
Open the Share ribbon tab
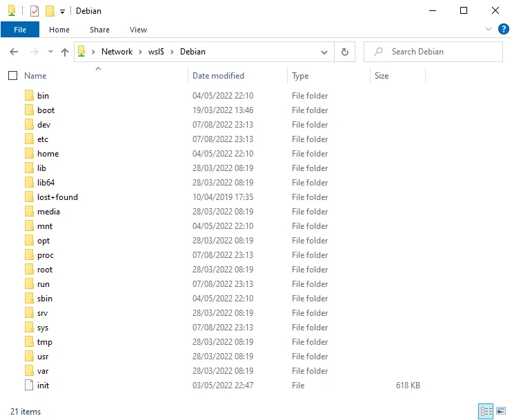pyautogui.click(x=99, y=30)
